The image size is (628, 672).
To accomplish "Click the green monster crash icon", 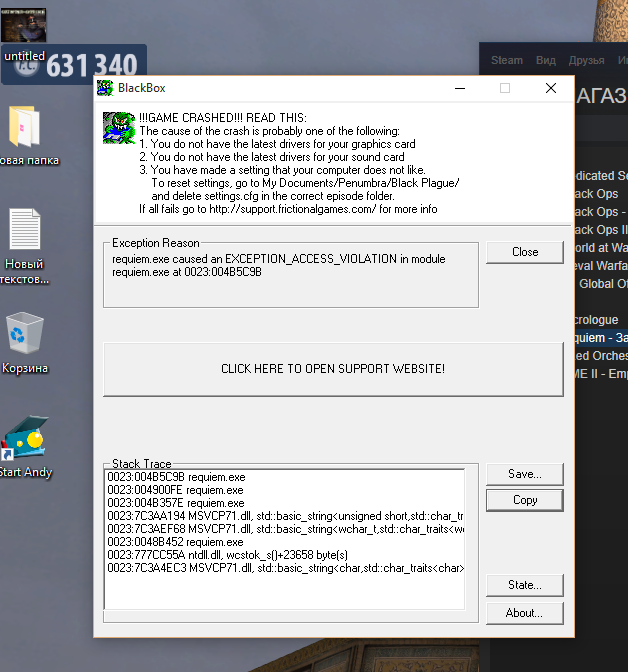I will click(x=119, y=128).
